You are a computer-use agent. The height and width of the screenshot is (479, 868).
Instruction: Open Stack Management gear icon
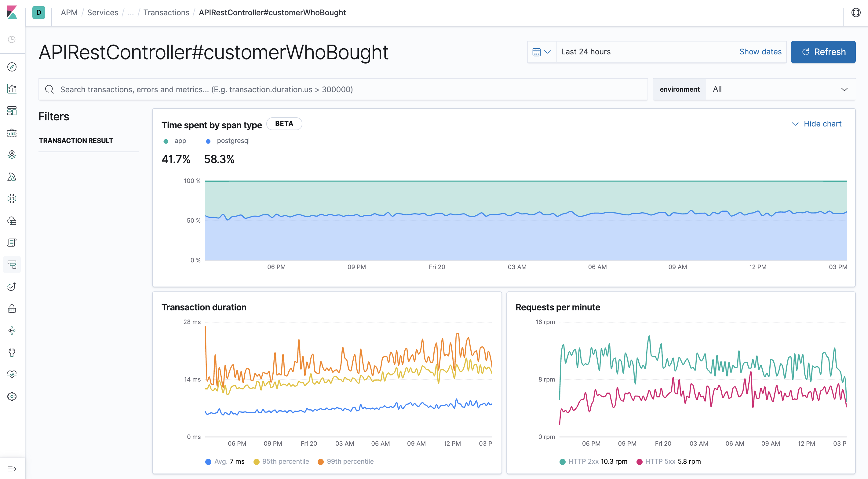[12, 397]
